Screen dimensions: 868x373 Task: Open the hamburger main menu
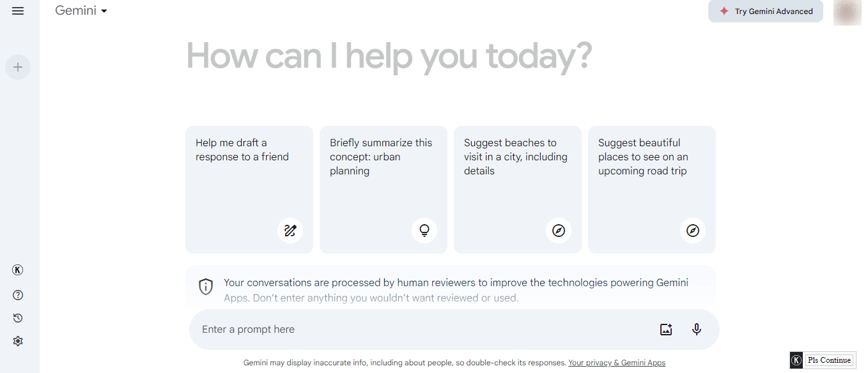(x=18, y=11)
